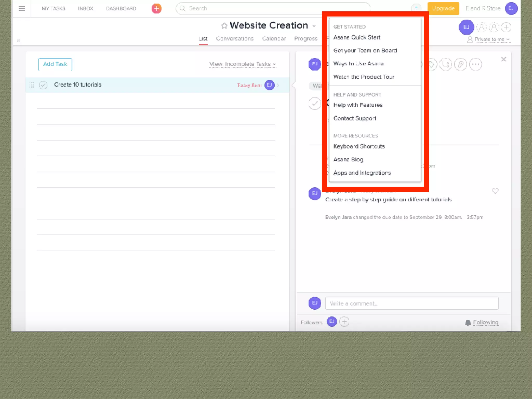
Task: Click the attachment paperclip icon
Action: (x=461, y=64)
